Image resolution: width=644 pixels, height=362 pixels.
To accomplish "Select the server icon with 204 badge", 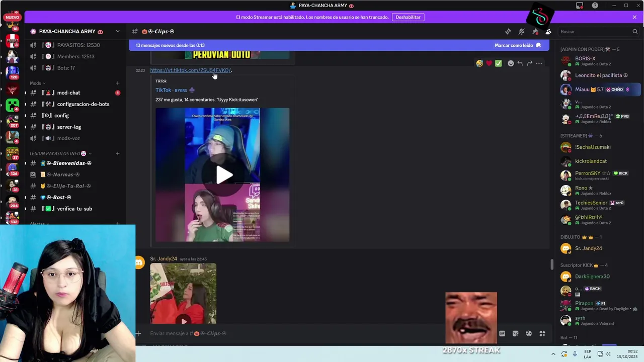I will 13,202.
